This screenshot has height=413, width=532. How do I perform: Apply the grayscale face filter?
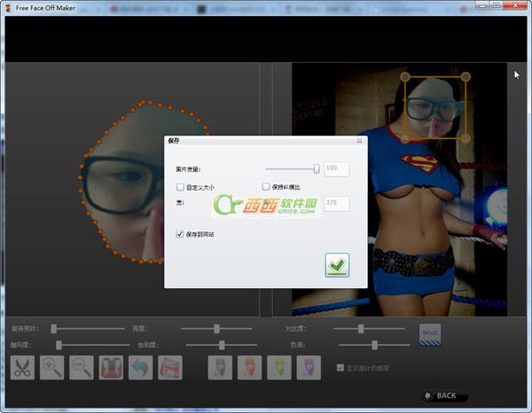coord(220,368)
